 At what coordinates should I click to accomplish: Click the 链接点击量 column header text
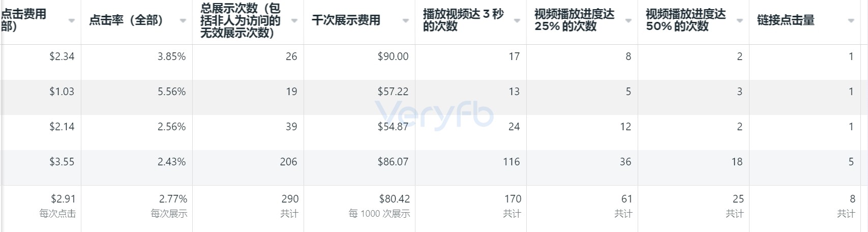(786, 20)
